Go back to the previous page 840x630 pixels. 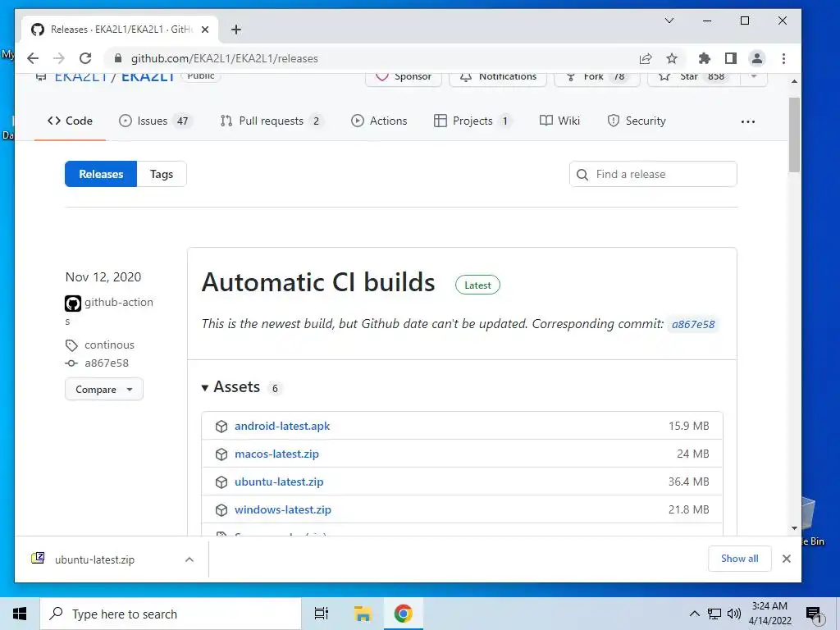coord(33,58)
